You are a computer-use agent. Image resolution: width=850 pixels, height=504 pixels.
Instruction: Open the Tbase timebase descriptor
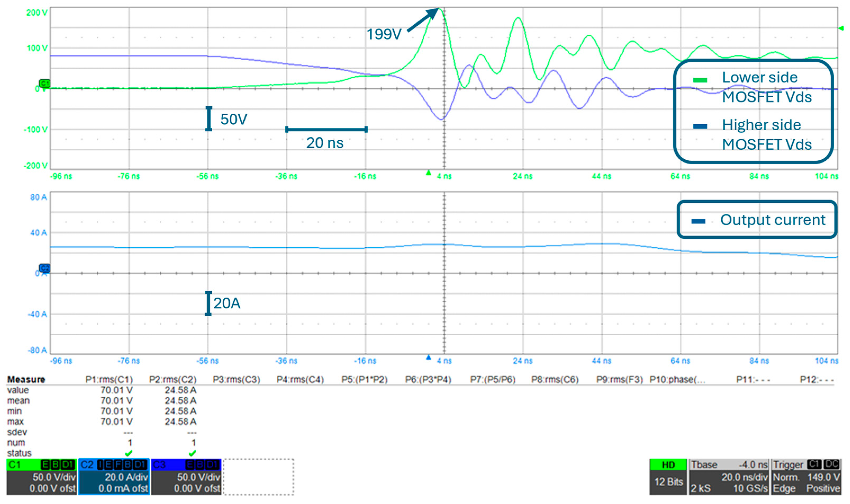click(729, 477)
